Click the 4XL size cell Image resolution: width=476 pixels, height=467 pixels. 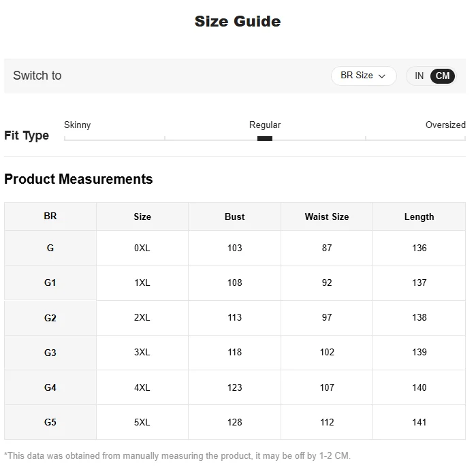pyautogui.click(x=142, y=387)
